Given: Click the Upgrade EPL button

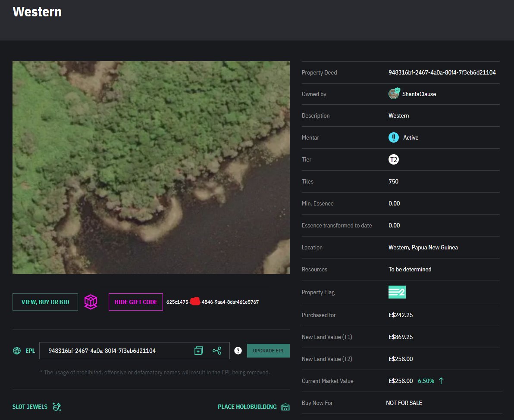Looking at the screenshot, I should point(268,351).
